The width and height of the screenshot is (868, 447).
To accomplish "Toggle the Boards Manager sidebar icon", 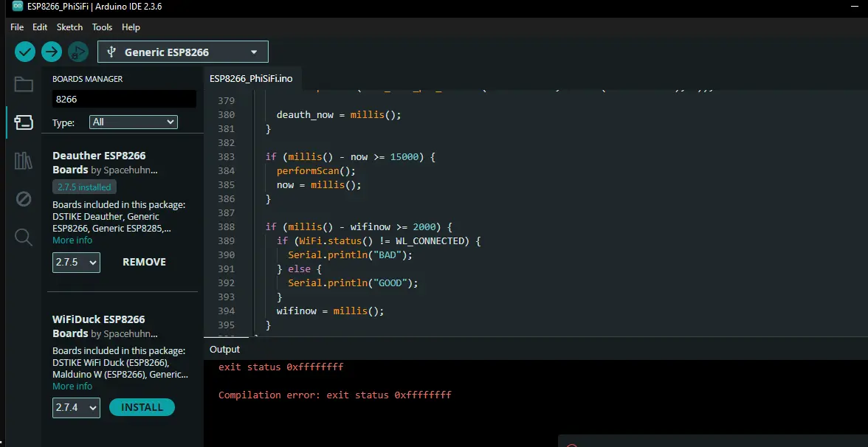I will [x=24, y=122].
